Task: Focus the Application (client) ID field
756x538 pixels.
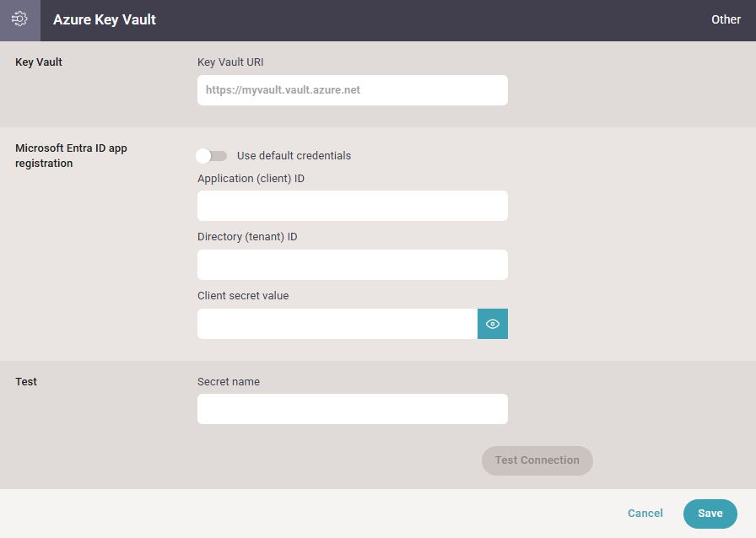Action: click(353, 206)
